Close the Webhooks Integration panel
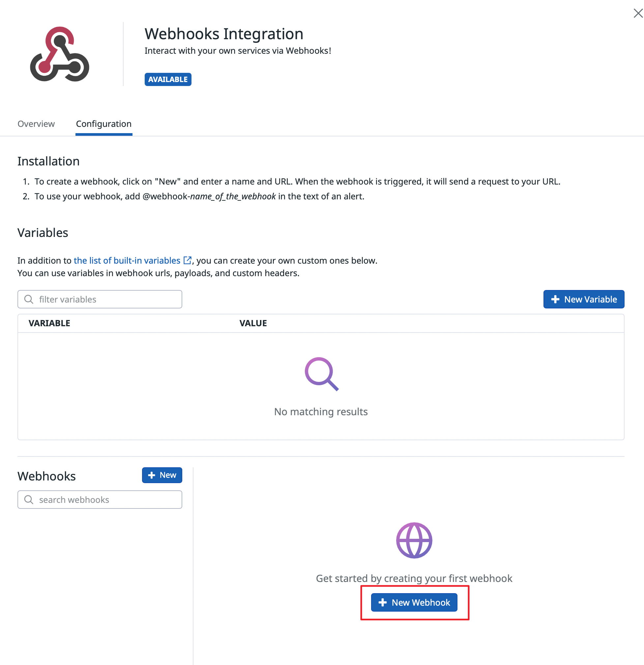This screenshot has width=644, height=665. coord(638,13)
